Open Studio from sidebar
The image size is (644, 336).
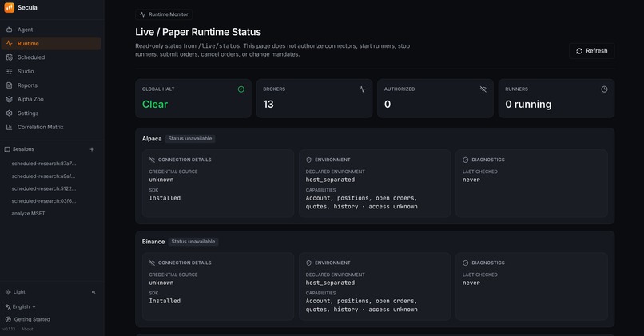[x=51, y=71]
